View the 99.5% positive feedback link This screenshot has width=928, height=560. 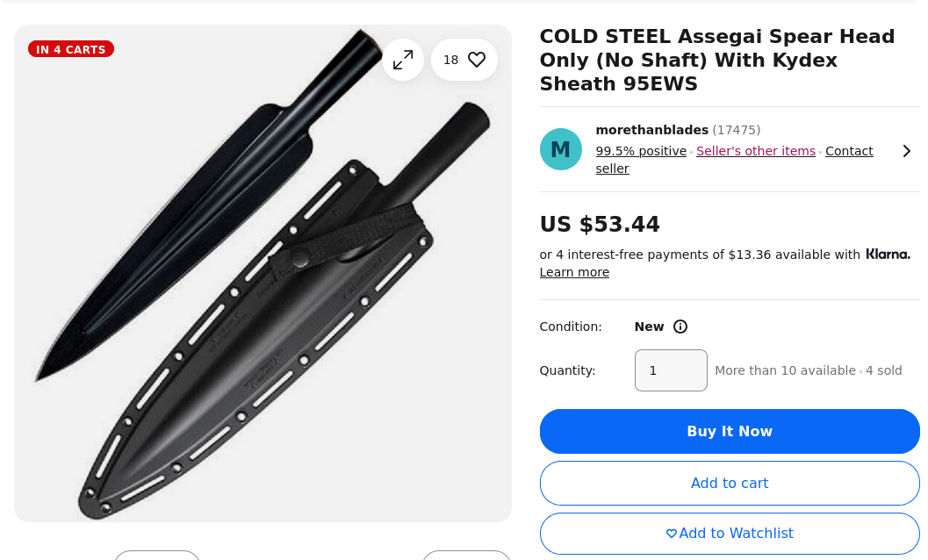click(641, 151)
